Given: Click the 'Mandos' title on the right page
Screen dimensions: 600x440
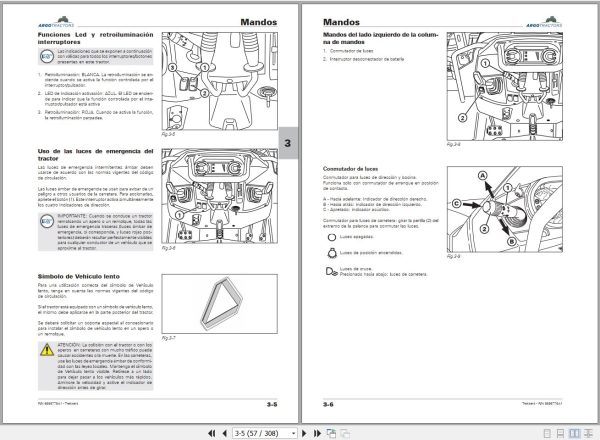Looking at the screenshot, I should [341, 22].
